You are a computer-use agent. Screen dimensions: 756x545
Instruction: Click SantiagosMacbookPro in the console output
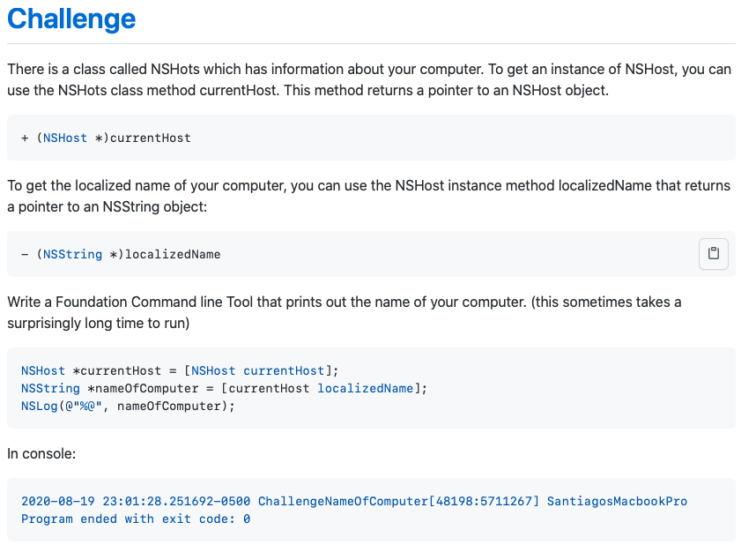[617, 502]
